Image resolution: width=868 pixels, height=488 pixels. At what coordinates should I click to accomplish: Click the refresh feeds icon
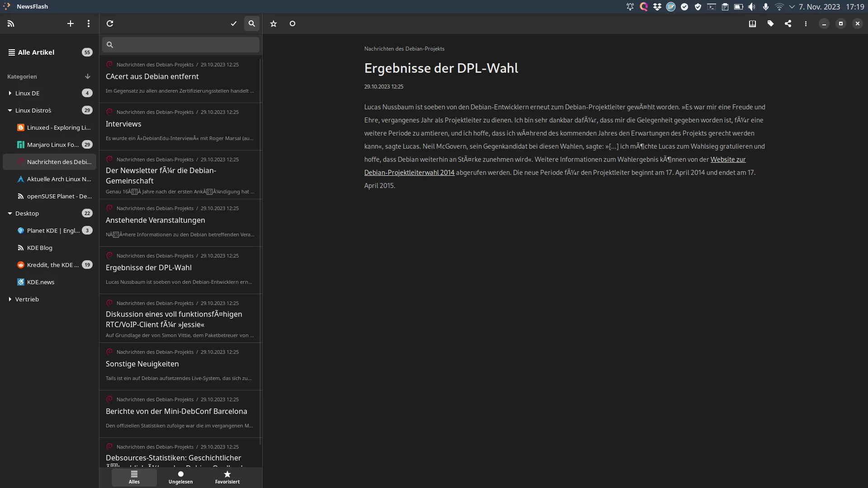pyautogui.click(x=110, y=23)
